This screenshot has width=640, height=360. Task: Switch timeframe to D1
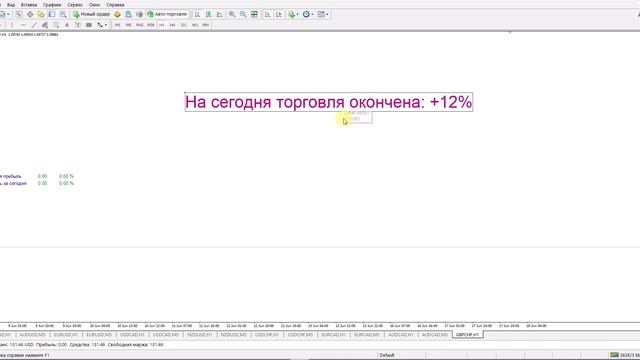pyautogui.click(x=184, y=25)
